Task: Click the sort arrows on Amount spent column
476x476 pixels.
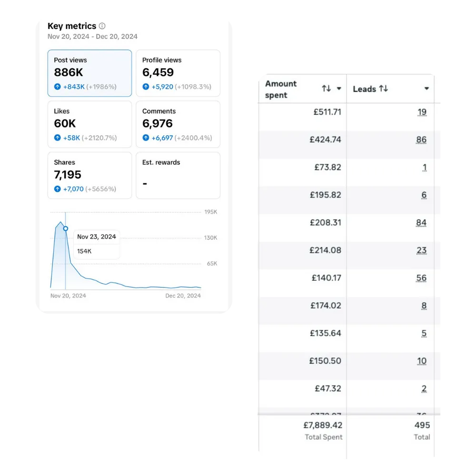Action: (x=326, y=89)
